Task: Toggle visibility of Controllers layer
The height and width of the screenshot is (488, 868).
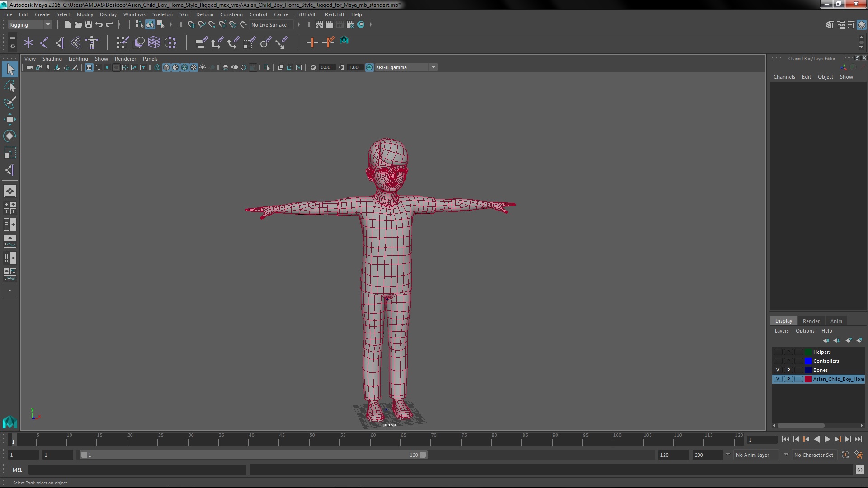Action: pos(778,361)
